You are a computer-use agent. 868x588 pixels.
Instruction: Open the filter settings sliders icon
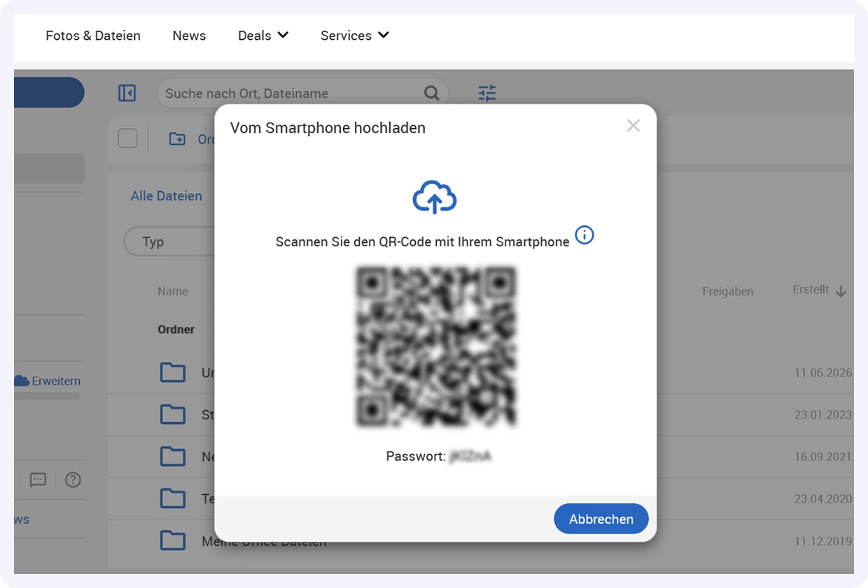tap(487, 93)
